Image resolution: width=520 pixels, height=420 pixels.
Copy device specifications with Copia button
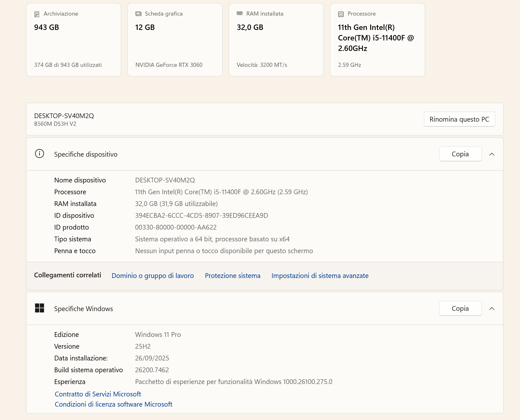(460, 154)
